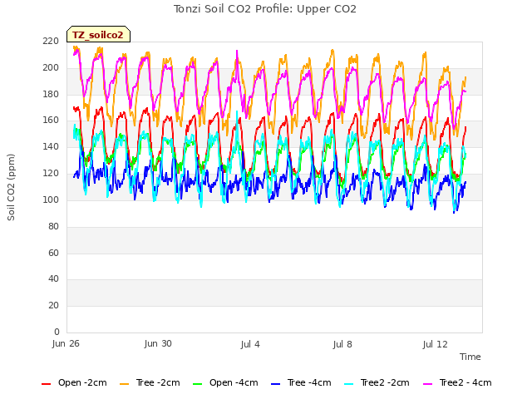
Task: Click the 60 y-axis tick label
Action: pos(53,253)
